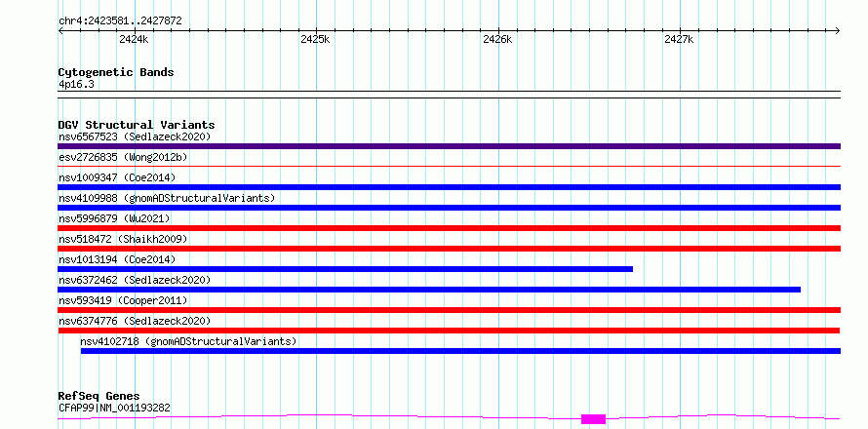Screen dimensions: 868x429
Task: Click the right arrowhead of the ruler
Action: click(x=838, y=31)
